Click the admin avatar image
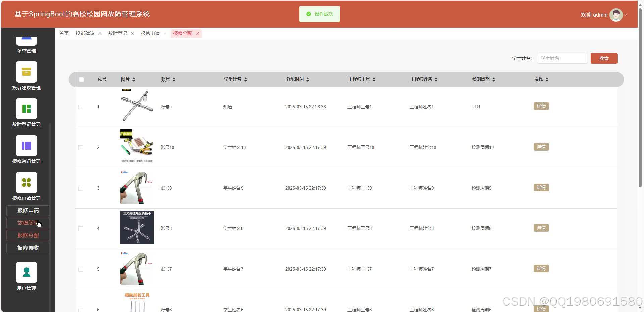The width and height of the screenshot is (644, 312). point(616,15)
